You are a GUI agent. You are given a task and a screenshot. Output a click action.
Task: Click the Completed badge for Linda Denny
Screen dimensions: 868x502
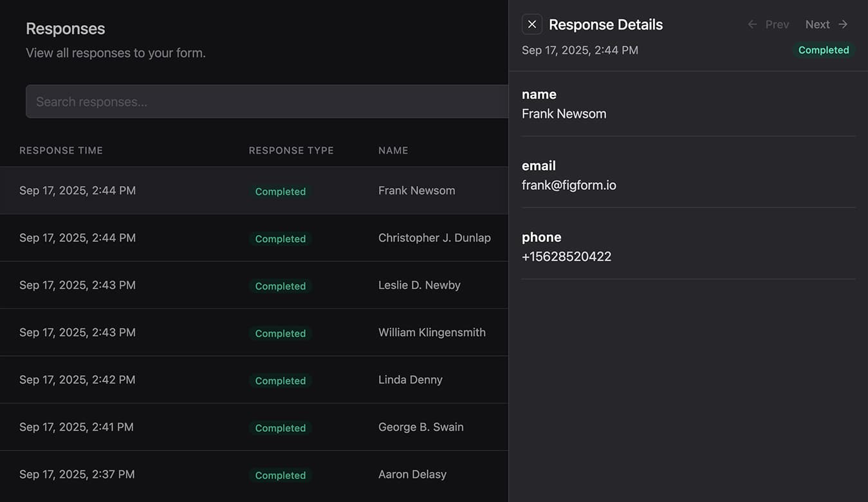tap(280, 380)
